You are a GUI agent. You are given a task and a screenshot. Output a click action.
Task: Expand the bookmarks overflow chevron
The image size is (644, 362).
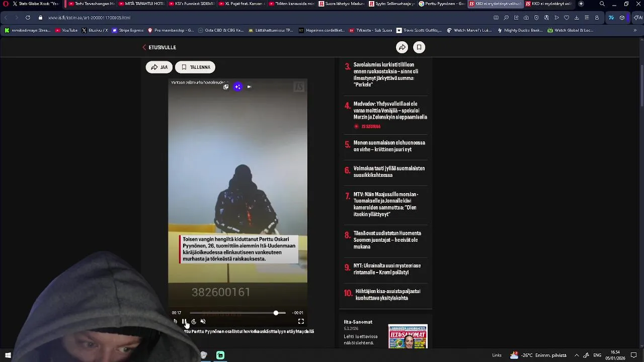pos(635,30)
